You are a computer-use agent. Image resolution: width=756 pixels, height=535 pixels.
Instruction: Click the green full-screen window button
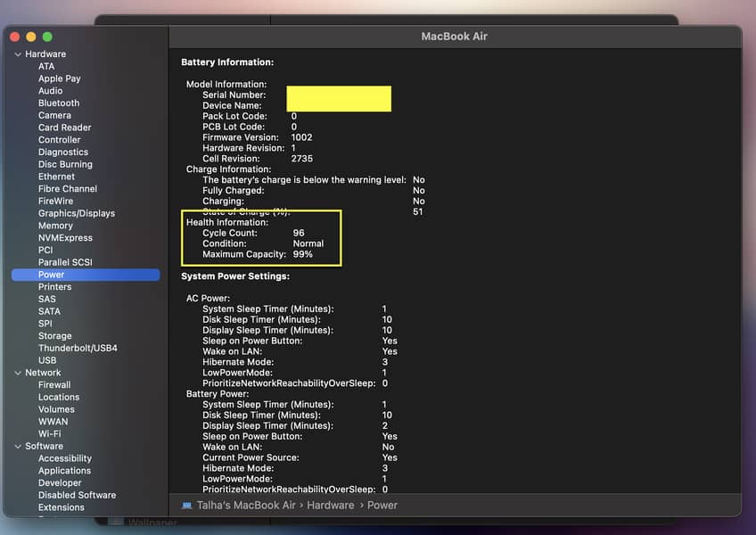pyautogui.click(x=47, y=37)
